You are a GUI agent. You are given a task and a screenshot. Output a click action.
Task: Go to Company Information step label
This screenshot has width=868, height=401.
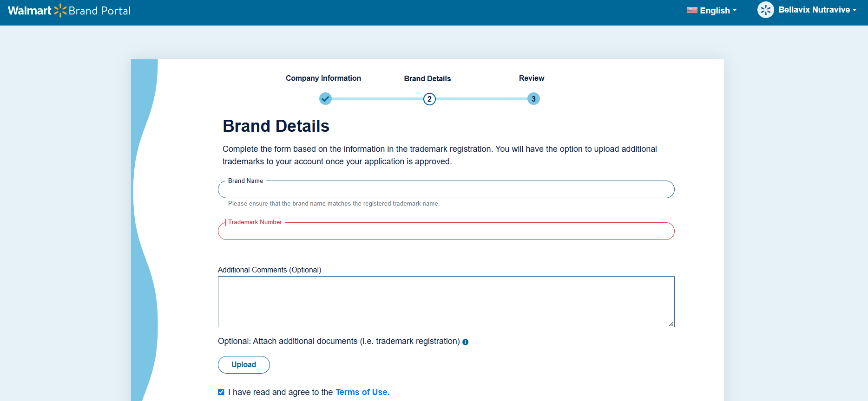point(323,78)
